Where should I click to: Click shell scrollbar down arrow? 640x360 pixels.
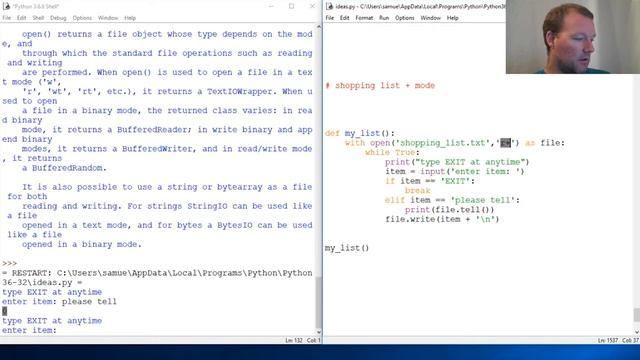(318, 332)
